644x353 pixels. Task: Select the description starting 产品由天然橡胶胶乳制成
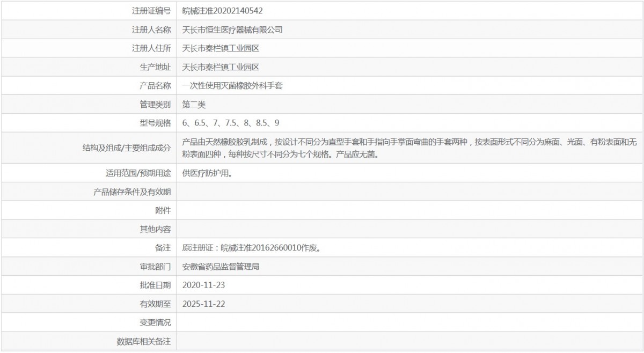tap(409, 149)
